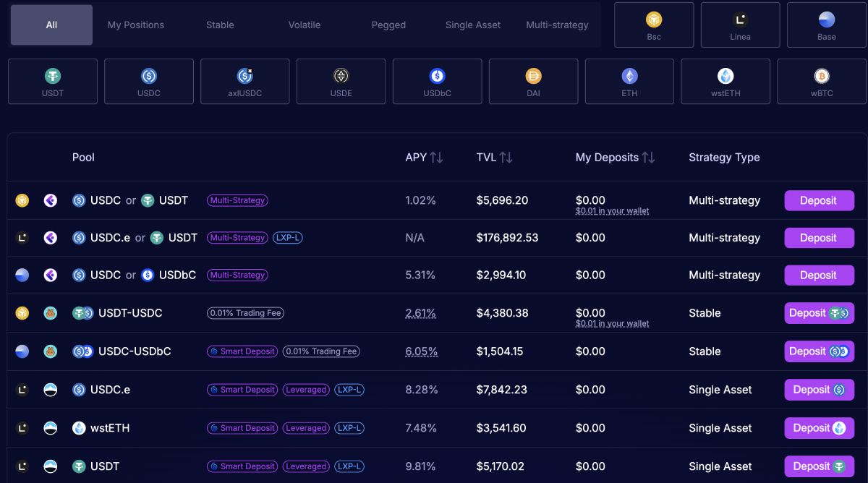Toggle the wstETH token filter
868x483 pixels.
(x=726, y=82)
